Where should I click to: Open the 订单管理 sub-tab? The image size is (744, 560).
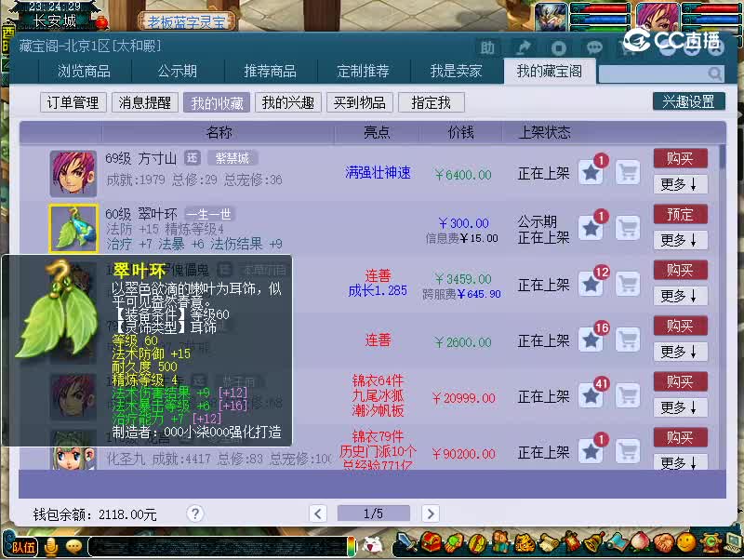click(73, 102)
